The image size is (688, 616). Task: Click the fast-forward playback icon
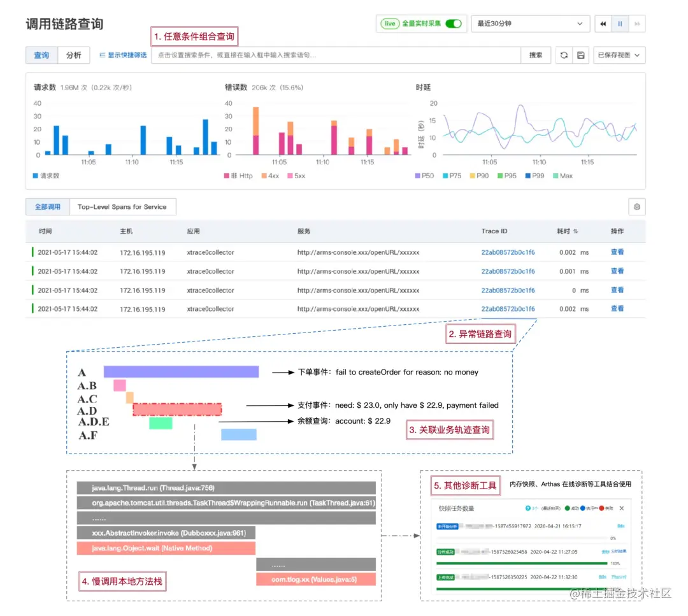click(637, 24)
